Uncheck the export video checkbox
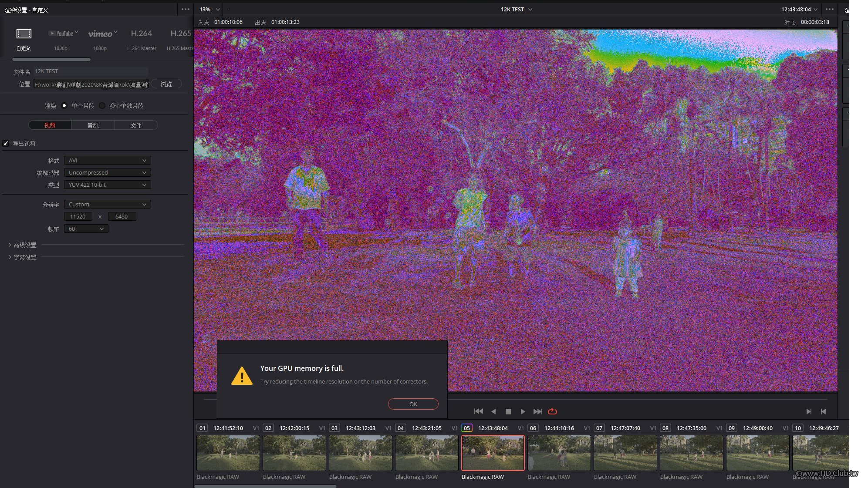 (x=6, y=144)
